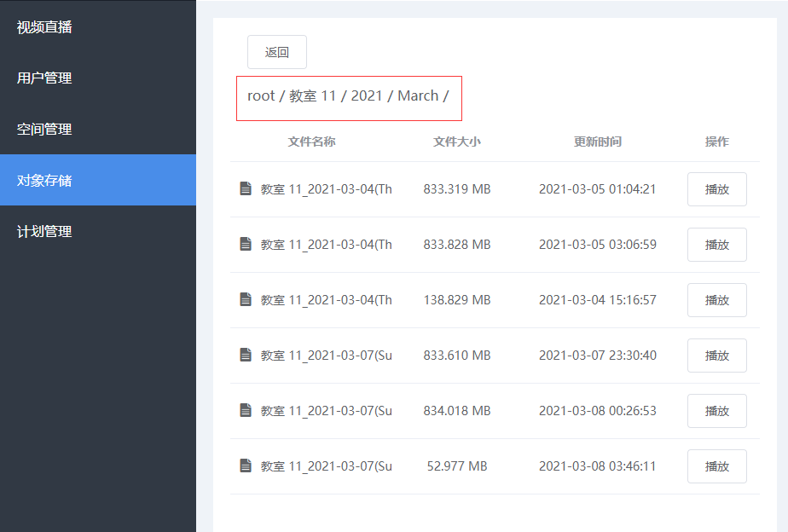Viewport: 788px width, 532px height.
Task: Select file name in 833.319 MB row
Action: (x=326, y=189)
